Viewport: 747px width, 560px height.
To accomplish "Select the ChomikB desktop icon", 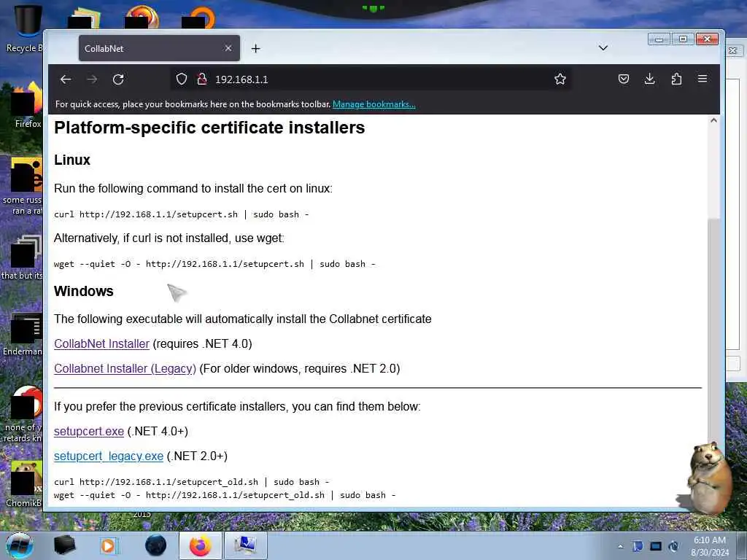I will (24, 484).
